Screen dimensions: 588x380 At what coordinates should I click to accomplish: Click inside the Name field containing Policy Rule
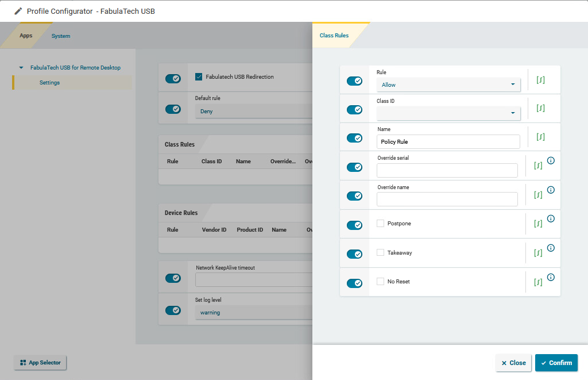pyautogui.click(x=447, y=141)
